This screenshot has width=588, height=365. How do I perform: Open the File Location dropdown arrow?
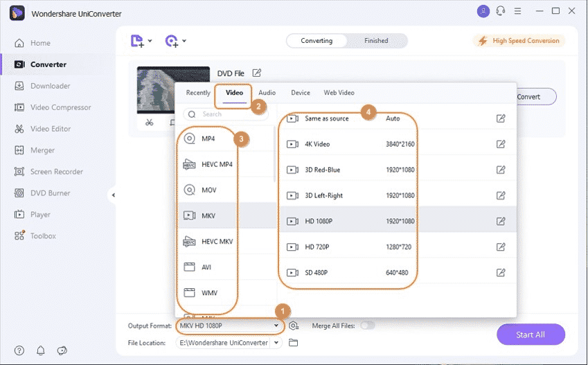pyautogui.click(x=276, y=343)
